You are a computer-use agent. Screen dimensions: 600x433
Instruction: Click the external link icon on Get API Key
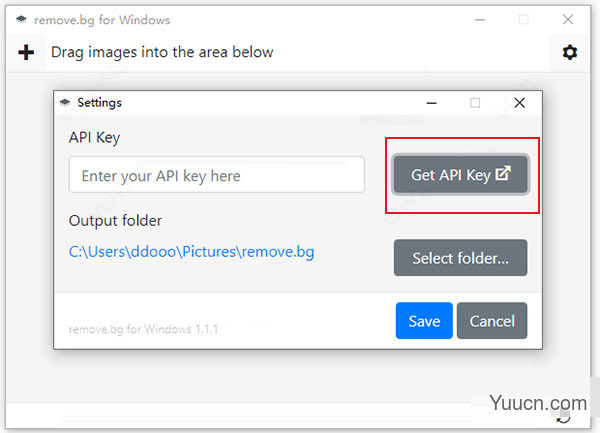[x=503, y=174]
